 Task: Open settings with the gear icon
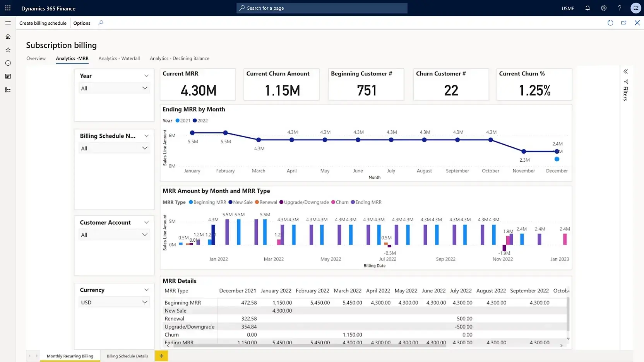pos(603,8)
